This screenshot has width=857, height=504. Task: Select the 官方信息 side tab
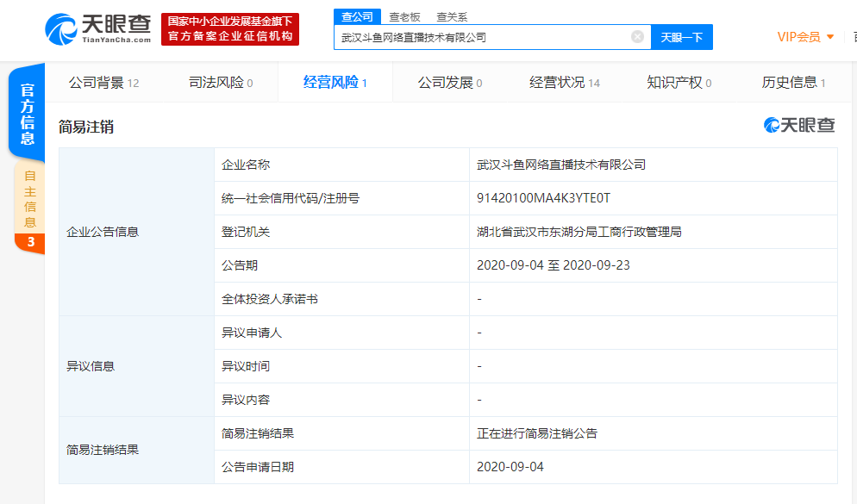pos(27,113)
